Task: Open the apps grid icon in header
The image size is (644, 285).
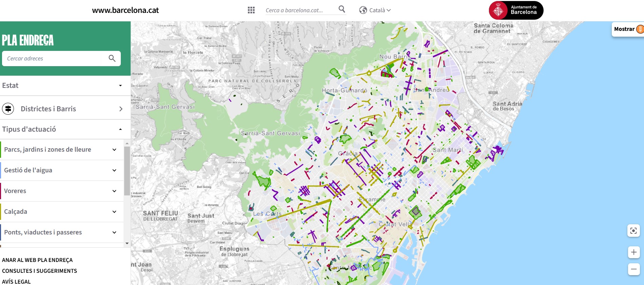Action: [x=251, y=10]
